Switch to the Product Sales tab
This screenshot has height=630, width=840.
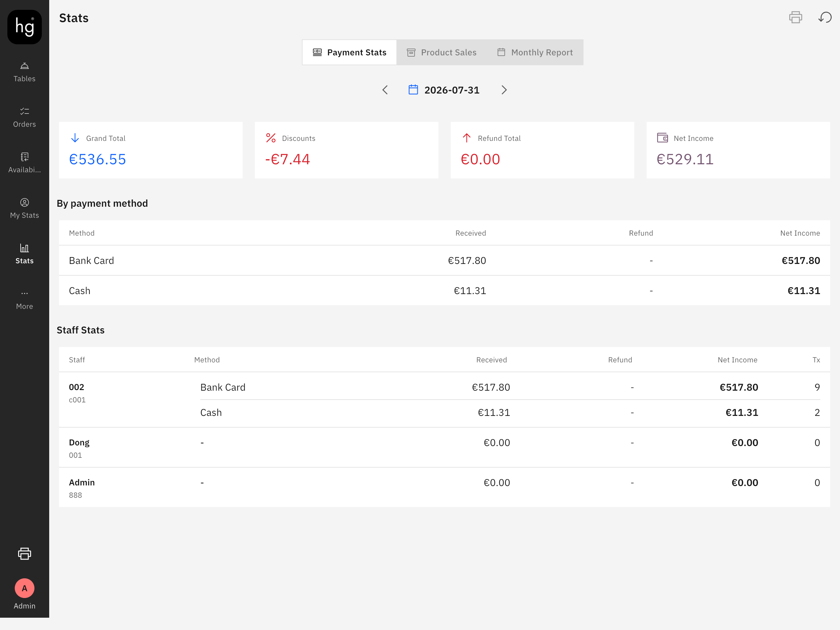pyautogui.click(x=441, y=52)
